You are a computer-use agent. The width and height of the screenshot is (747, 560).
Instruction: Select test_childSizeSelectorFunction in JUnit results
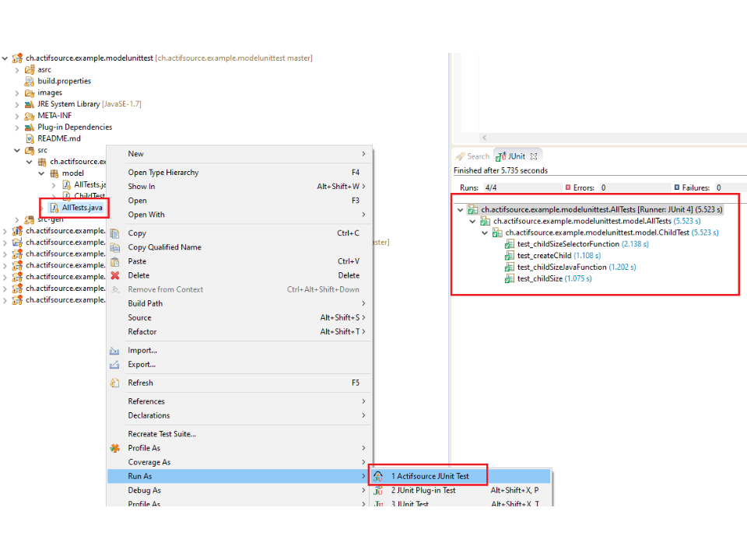click(x=568, y=244)
